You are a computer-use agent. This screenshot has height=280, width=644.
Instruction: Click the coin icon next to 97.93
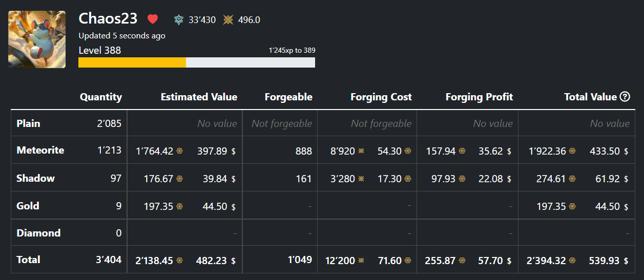point(462,179)
